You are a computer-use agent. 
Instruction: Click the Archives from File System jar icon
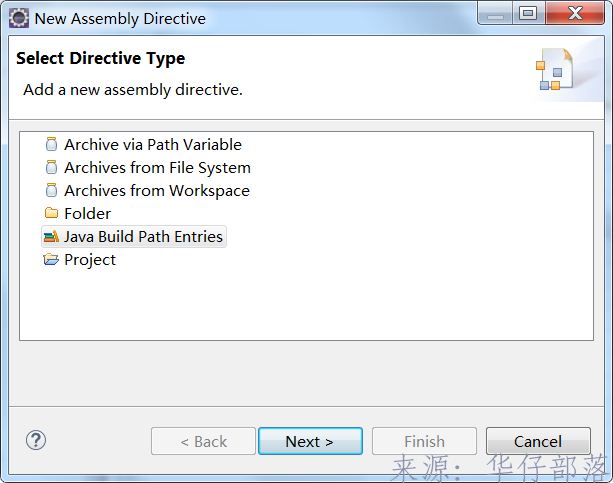[x=51, y=167]
